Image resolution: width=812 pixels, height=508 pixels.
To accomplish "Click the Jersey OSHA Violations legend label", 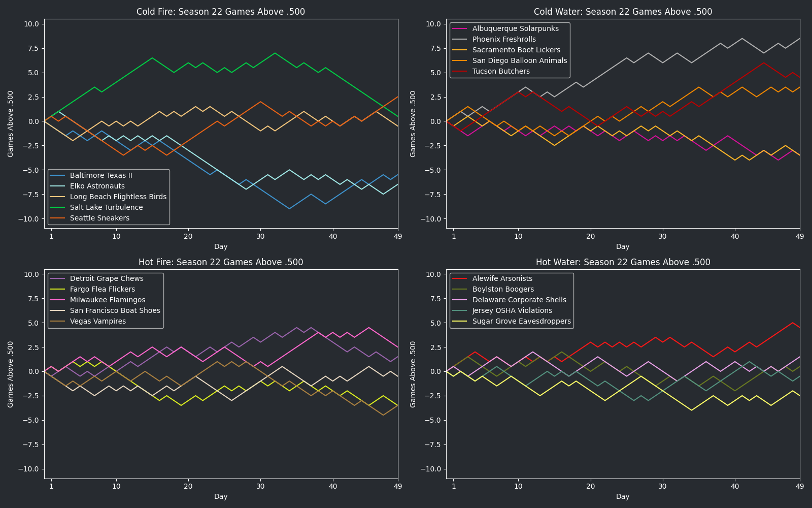I will click(512, 310).
